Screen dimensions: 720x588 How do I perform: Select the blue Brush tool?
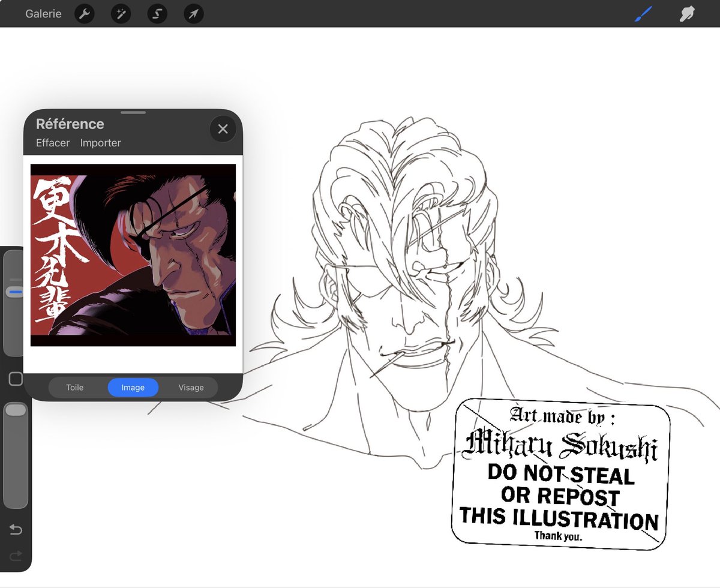[x=644, y=13]
